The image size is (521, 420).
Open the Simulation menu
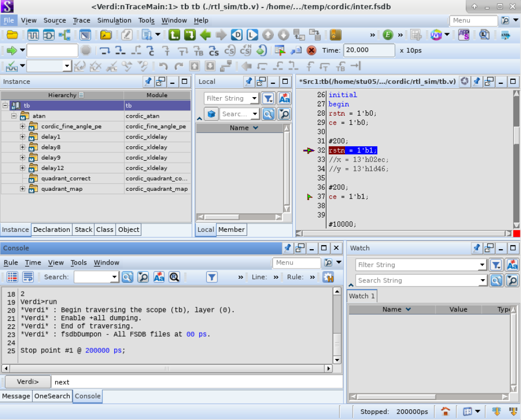(114, 20)
